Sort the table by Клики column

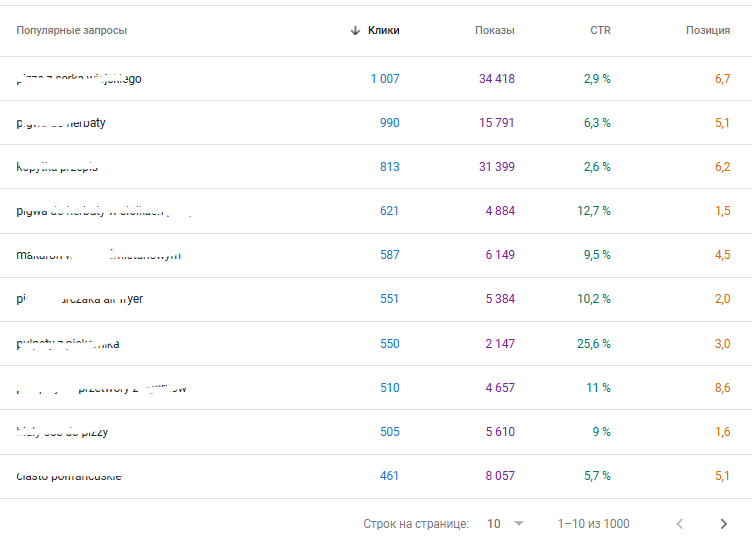pos(383,30)
